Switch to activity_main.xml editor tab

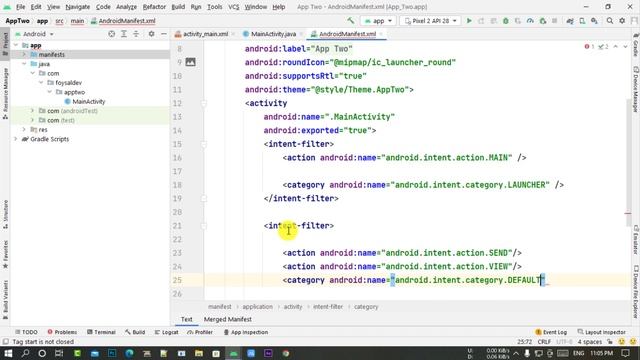tap(205, 34)
